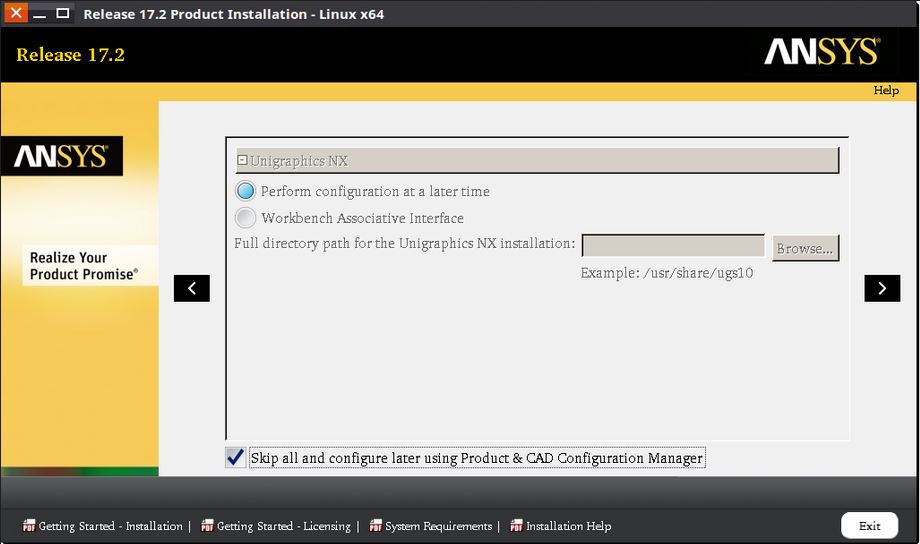Screen dimensions: 920x544
Task: Click the Full directory path label text
Action: [x=404, y=243]
